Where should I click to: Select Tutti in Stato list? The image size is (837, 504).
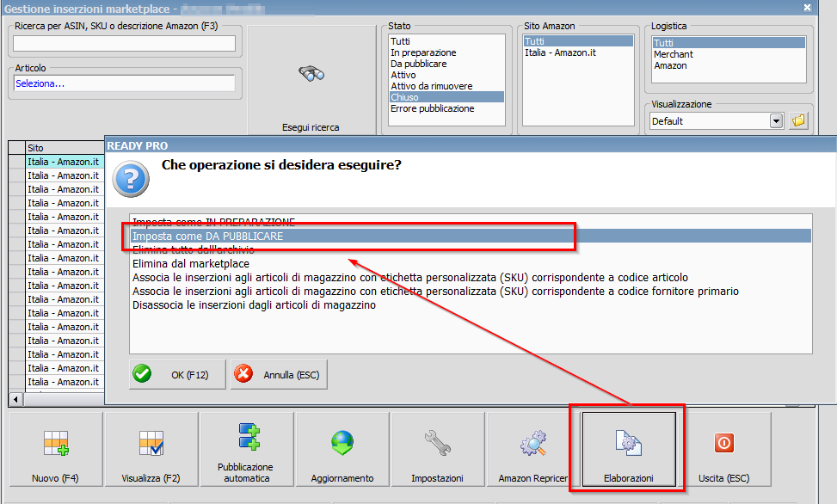(x=446, y=41)
